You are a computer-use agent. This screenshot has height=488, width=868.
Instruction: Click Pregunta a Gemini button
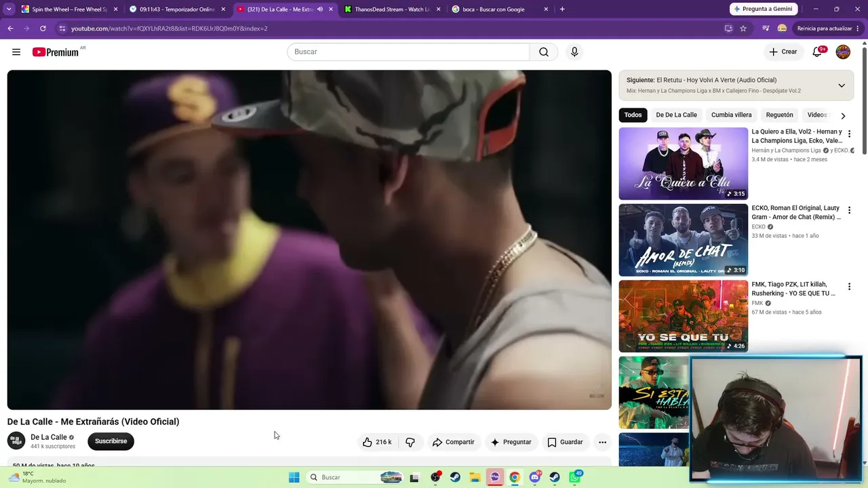point(762,9)
